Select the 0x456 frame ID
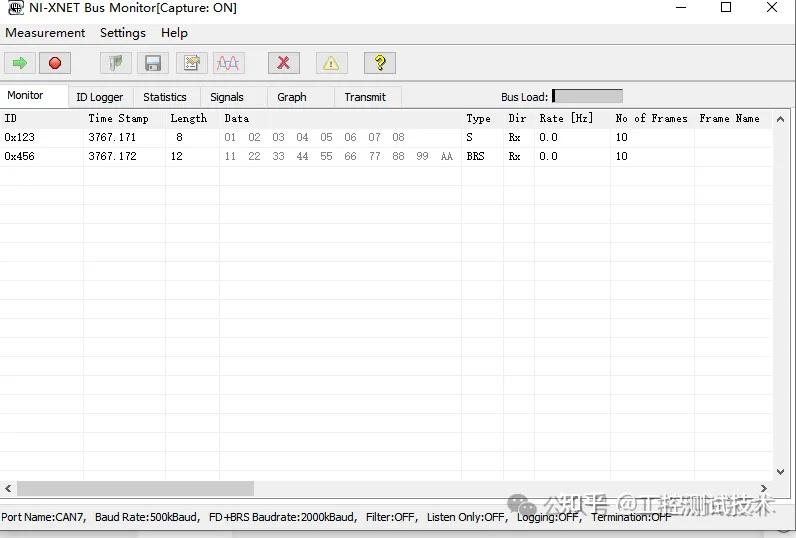 pos(19,156)
